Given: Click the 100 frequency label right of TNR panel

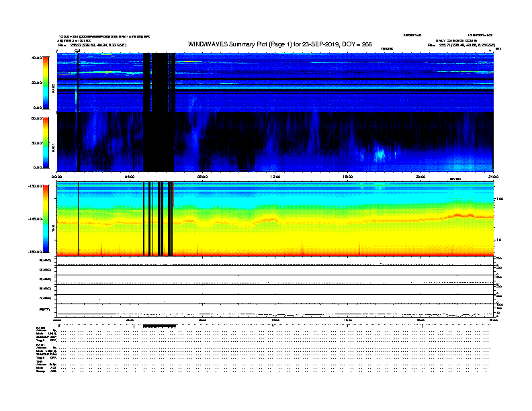Looking at the screenshot, I should (500, 199).
